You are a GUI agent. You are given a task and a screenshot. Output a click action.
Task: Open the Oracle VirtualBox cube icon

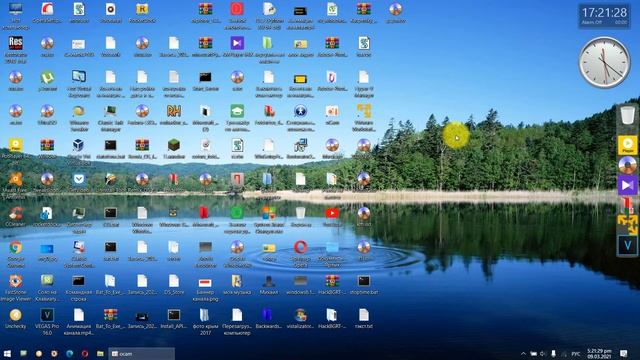[78, 145]
